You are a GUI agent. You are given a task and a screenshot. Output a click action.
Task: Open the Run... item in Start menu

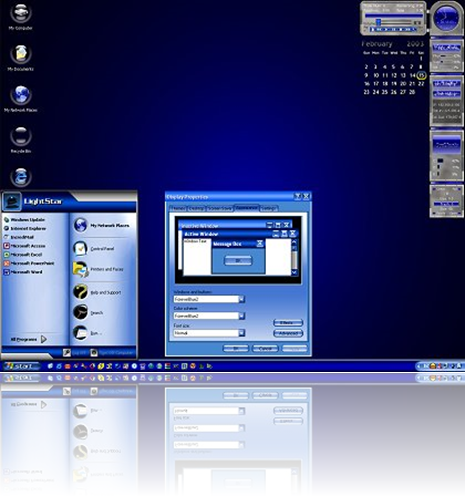(86, 333)
